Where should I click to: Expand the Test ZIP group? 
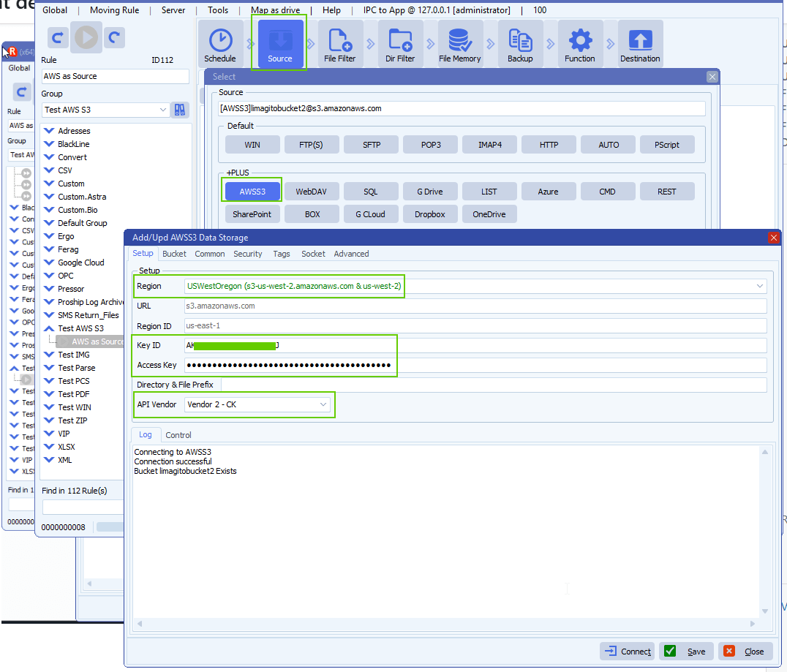(x=49, y=420)
